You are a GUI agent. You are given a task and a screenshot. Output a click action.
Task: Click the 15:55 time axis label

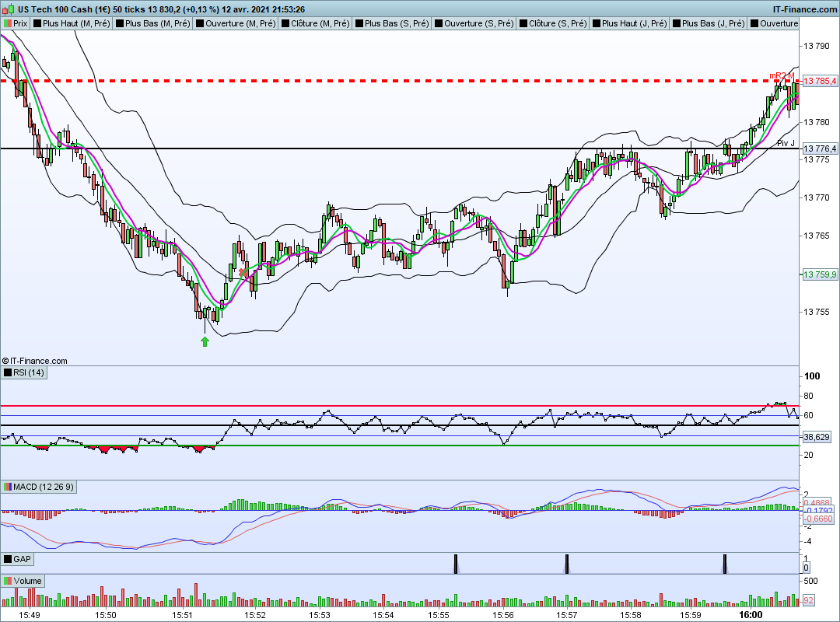click(x=438, y=615)
